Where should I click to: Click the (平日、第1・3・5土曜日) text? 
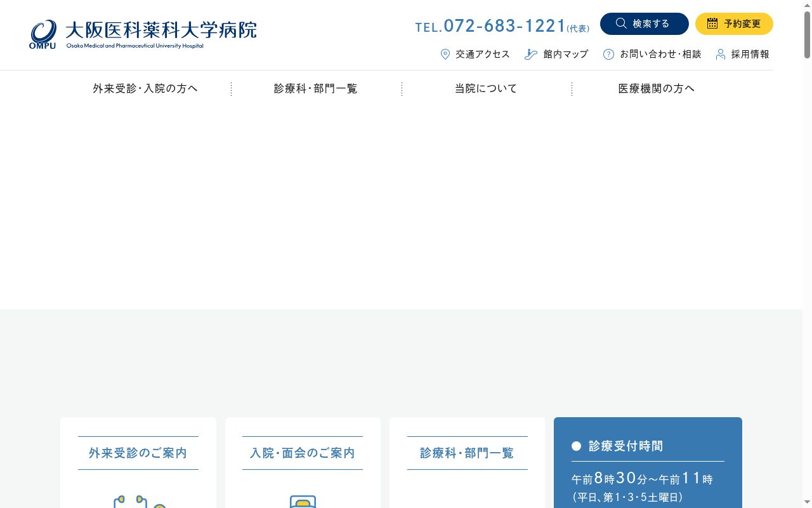[x=627, y=498]
